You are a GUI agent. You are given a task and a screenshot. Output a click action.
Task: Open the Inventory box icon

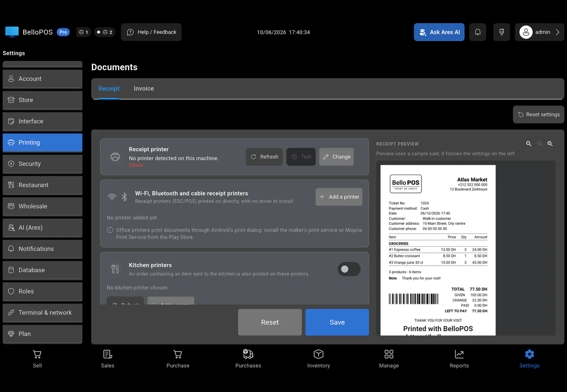tap(319, 354)
